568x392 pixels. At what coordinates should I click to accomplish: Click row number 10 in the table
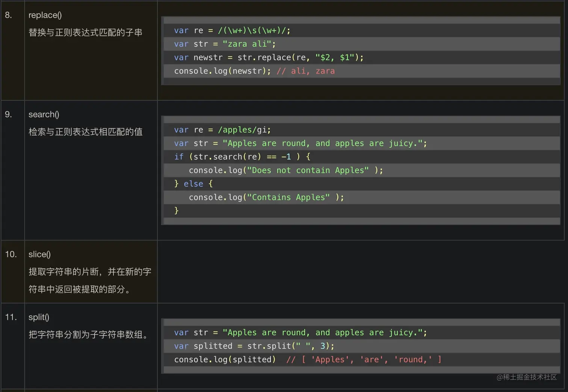pos(11,254)
